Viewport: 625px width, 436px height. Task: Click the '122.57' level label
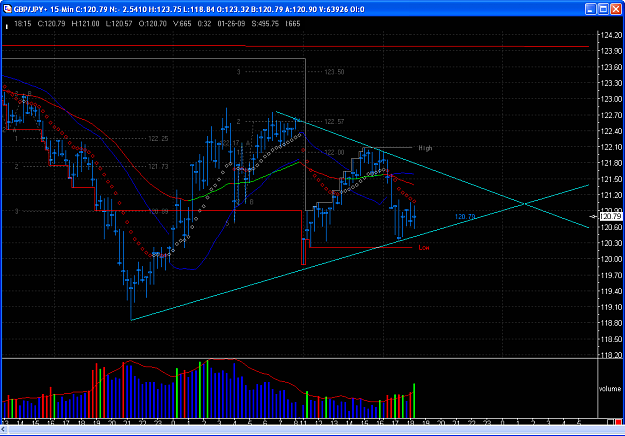[x=334, y=122]
